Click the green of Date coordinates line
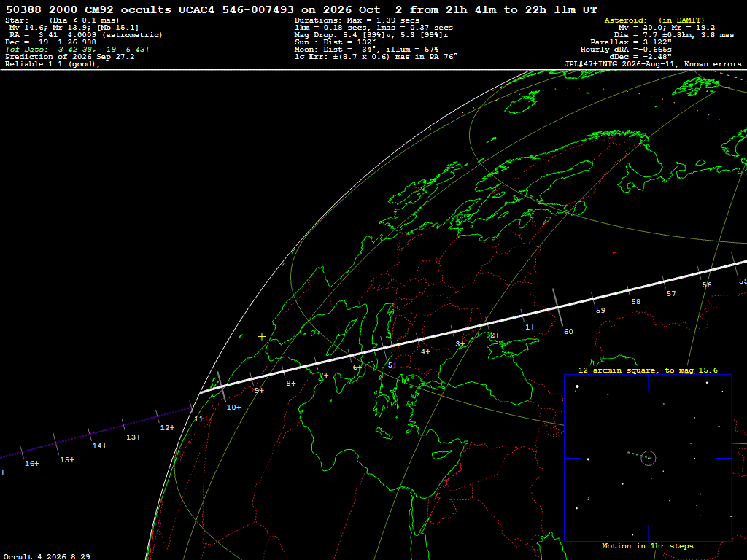This screenshot has width=747, height=560. click(77, 50)
